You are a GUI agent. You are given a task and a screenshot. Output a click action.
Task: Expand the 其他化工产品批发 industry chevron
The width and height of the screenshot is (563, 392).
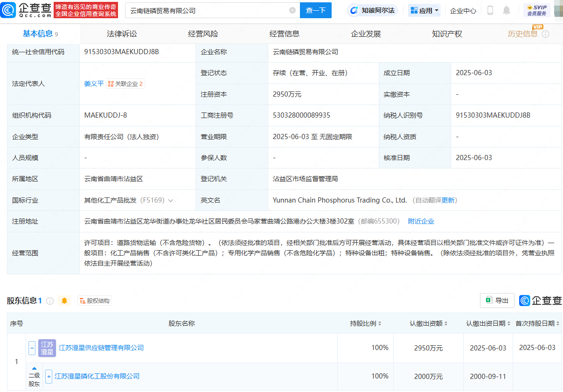click(x=171, y=201)
